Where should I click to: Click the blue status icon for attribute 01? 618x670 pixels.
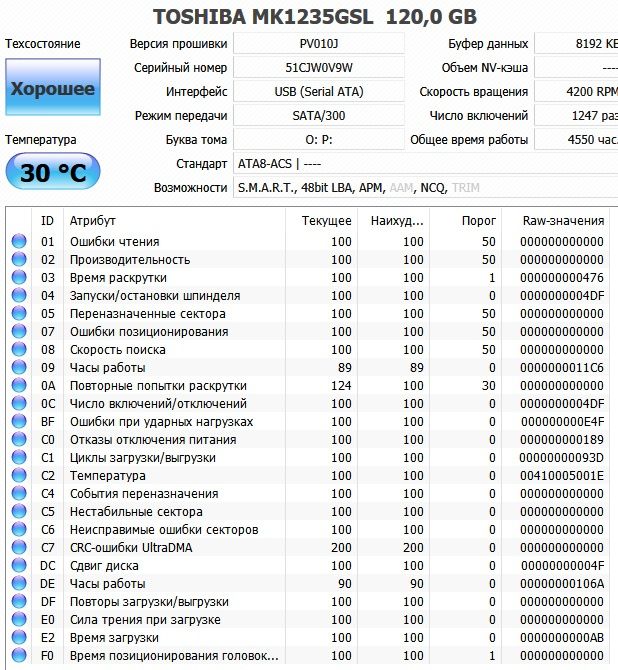[x=19, y=241]
